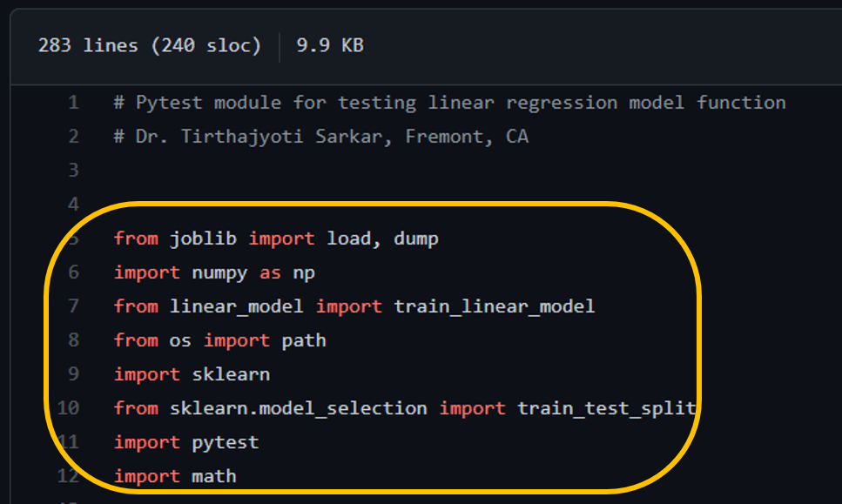Screen dimensions: 842x504
Task: Click line number 1 in the gutter
Action: [73, 103]
